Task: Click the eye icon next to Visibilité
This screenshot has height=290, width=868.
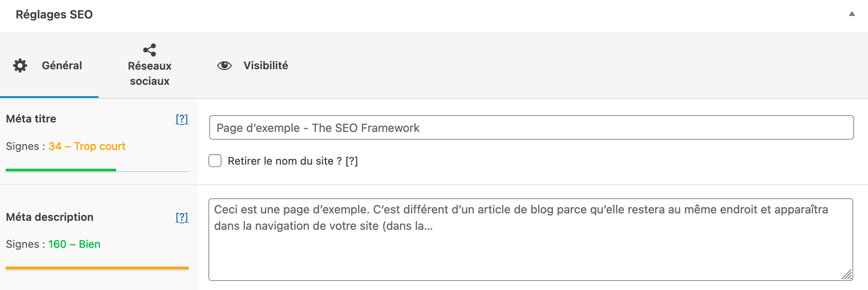Action: point(224,65)
